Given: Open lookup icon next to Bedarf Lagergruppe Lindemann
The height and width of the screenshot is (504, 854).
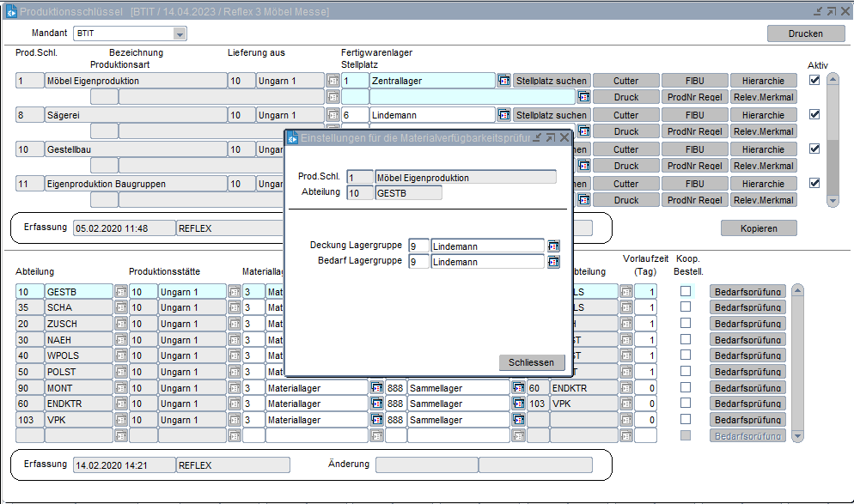Looking at the screenshot, I should coord(553,262).
